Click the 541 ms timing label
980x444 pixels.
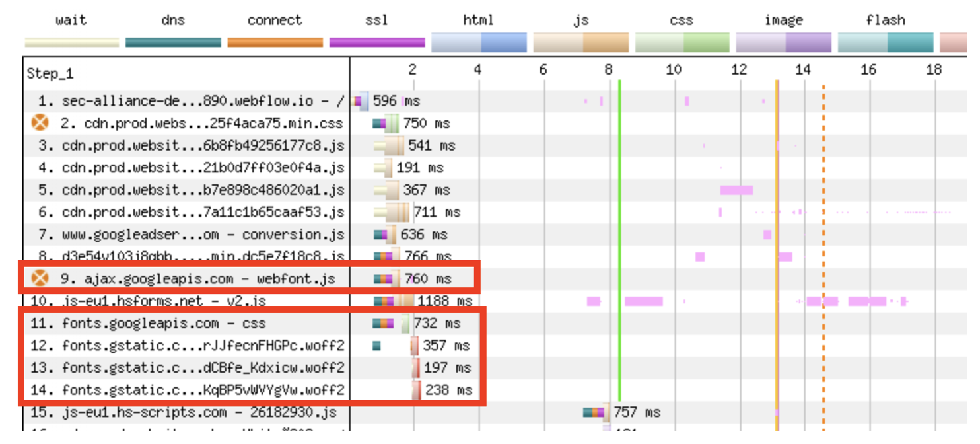click(432, 146)
